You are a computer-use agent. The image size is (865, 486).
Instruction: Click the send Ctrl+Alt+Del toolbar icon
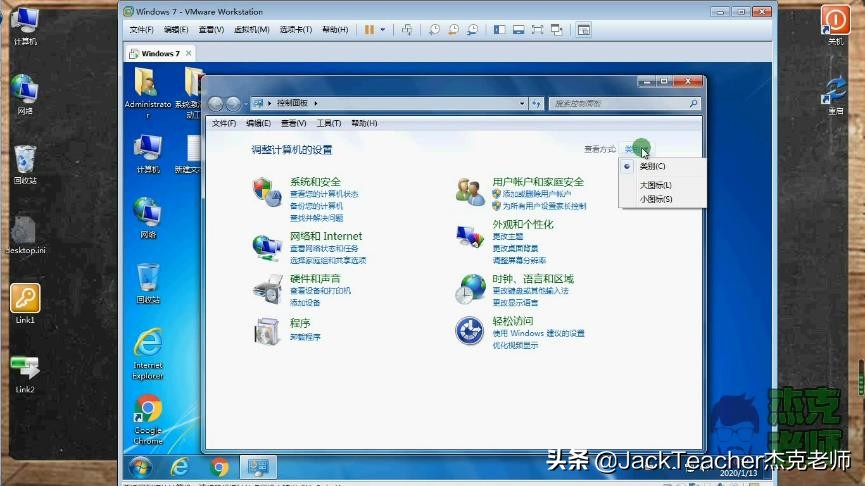[x=407, y=30]
